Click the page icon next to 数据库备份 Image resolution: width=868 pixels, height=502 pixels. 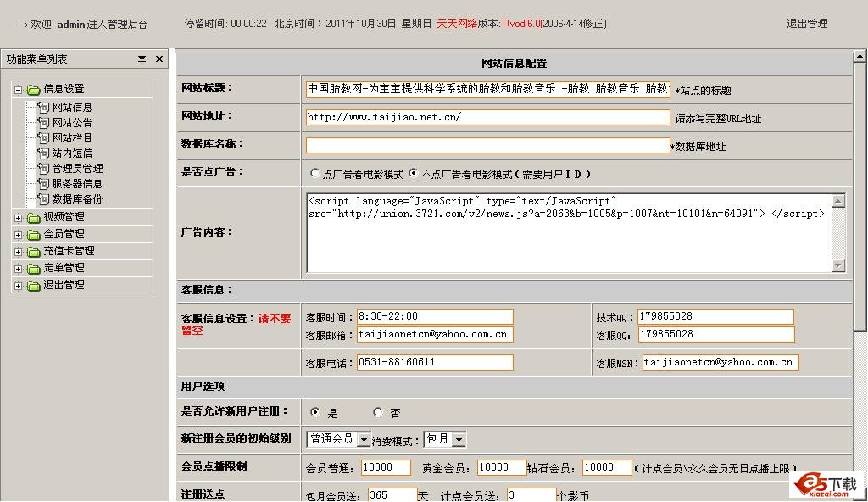(x=43, y=198)
